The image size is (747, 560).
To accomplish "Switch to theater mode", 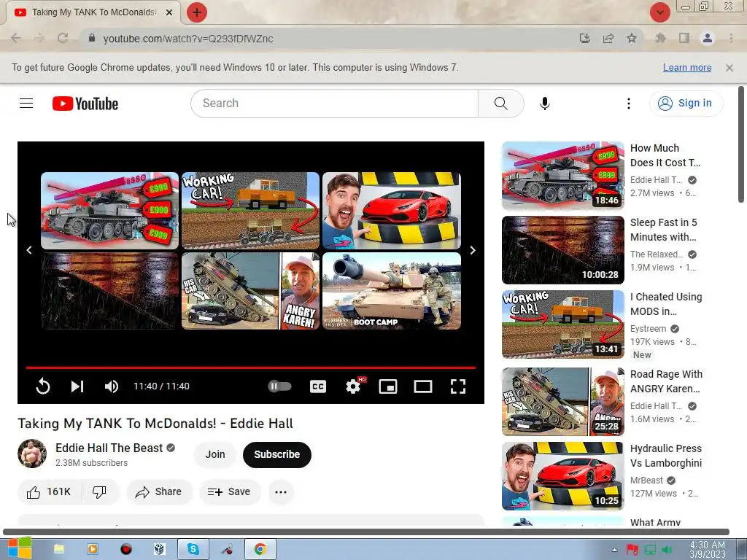I will click(423, 386).
